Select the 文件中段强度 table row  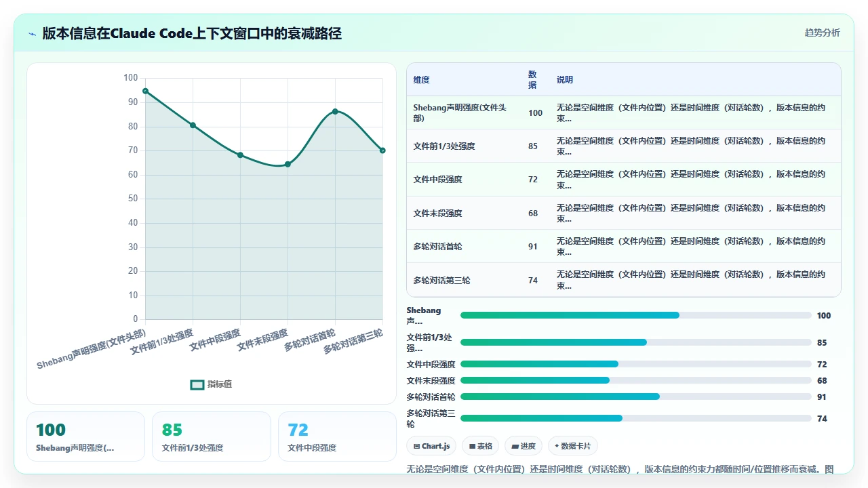(x=624, y=180)
